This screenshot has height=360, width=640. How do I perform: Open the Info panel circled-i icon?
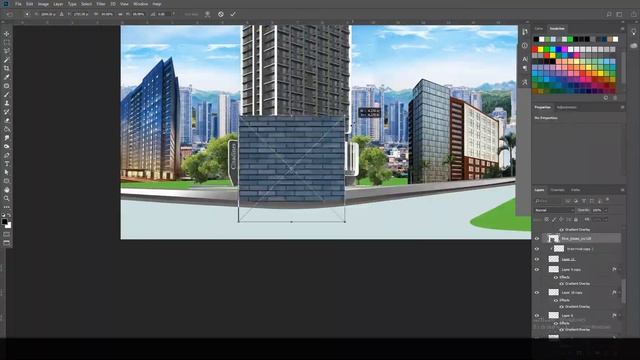pyautogui.click(x=525, y=46)
